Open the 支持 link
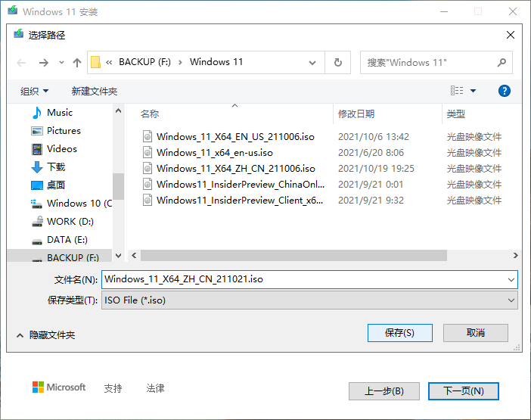The height and width of the screenshot is (420, 531). tap(113, 388)
